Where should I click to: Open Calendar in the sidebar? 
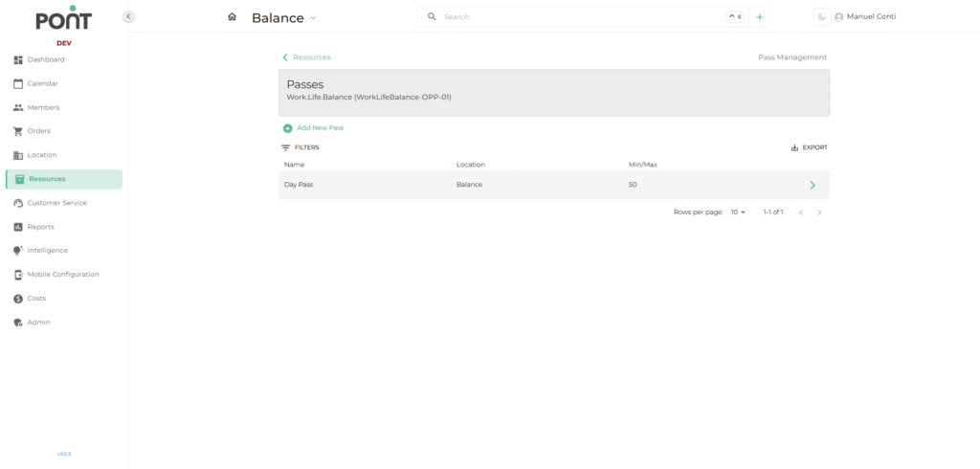click(x=42, y=83)
